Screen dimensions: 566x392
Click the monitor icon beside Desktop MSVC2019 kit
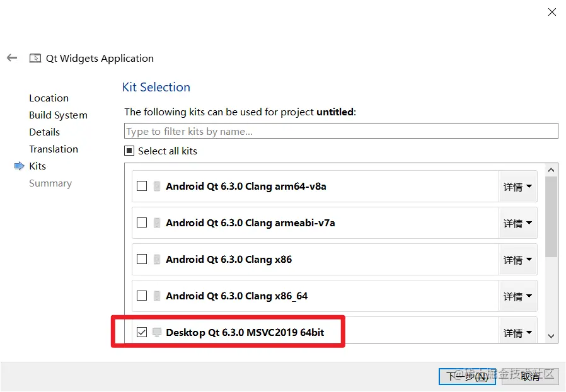point(157,332)
